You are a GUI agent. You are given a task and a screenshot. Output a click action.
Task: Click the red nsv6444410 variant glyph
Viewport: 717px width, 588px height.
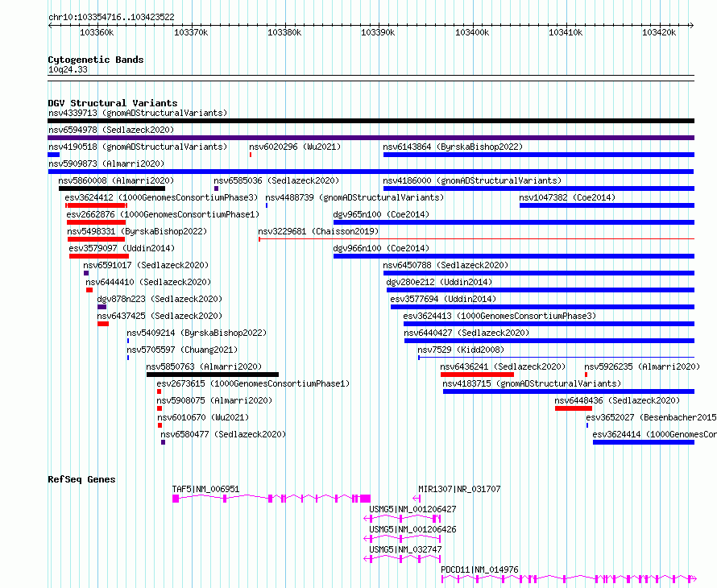(89, 290)
